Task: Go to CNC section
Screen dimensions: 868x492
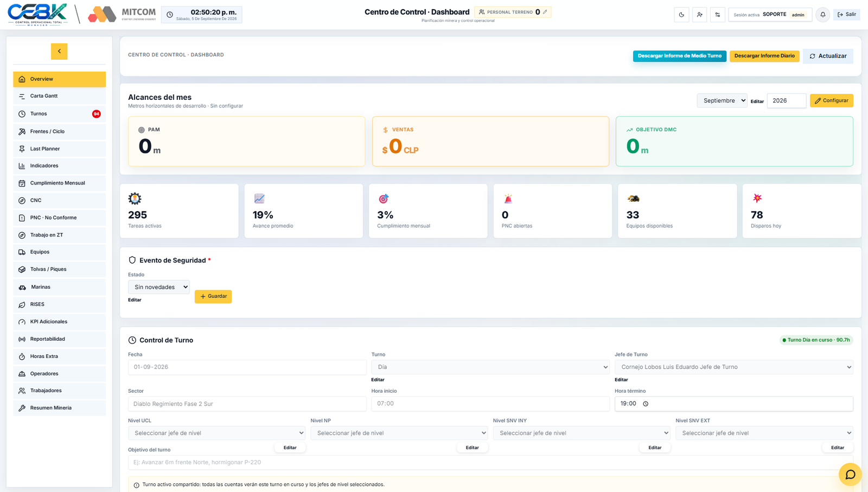Action: pyautogui.click(x=59, y=200)
